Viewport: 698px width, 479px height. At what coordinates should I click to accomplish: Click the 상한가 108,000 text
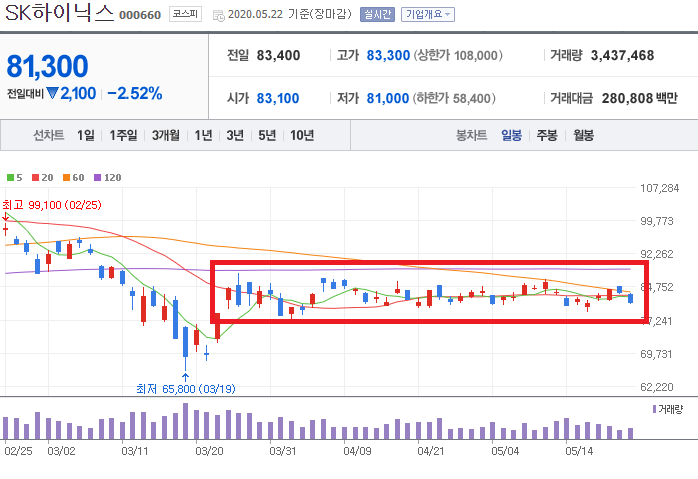pyautogui.click(x=458, y=56)
